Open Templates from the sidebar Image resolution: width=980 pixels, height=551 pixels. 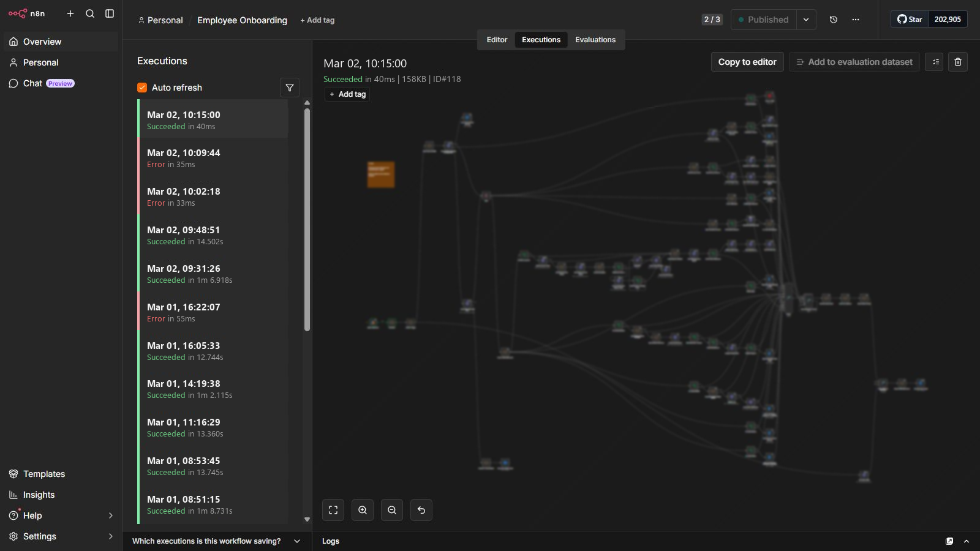tap(61, 474)
